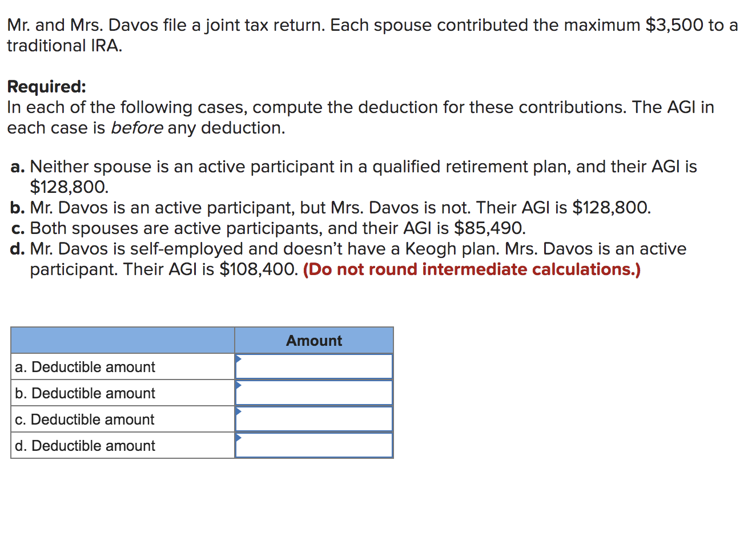Select the row label d. Deductible amount
The height and width of the screenshot is (549, 756).
[x=84, y=446]
